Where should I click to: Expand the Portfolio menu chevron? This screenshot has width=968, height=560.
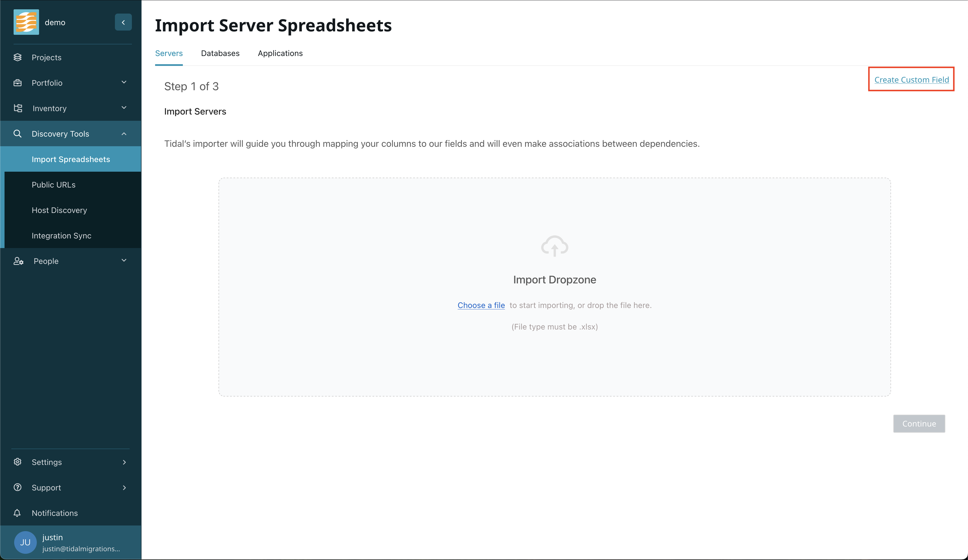point(124,82)
